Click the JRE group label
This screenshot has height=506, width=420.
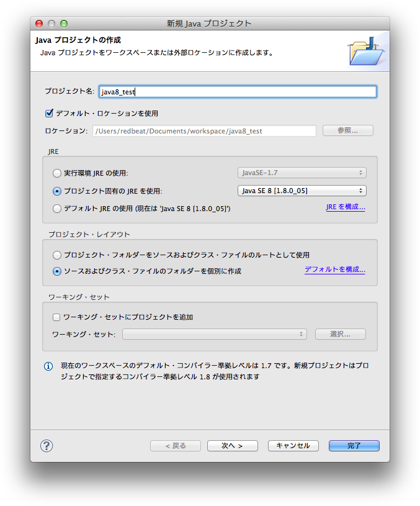coord(53,151)
